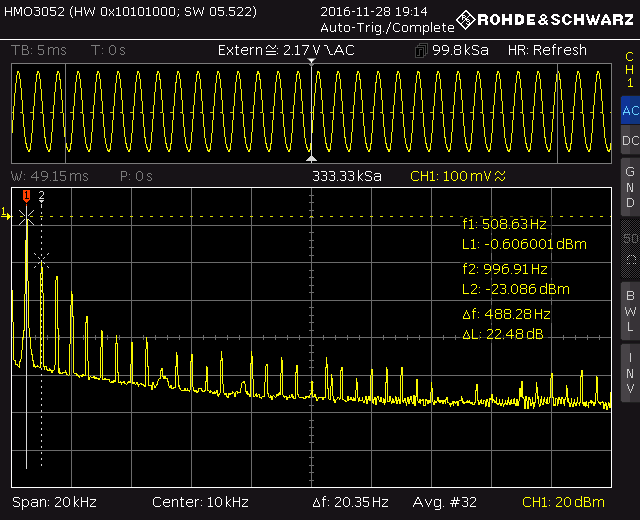Click the CH1 ground level arrow marker
The width and height of the screenshot is (640, 520).
(x=7, y=212)
